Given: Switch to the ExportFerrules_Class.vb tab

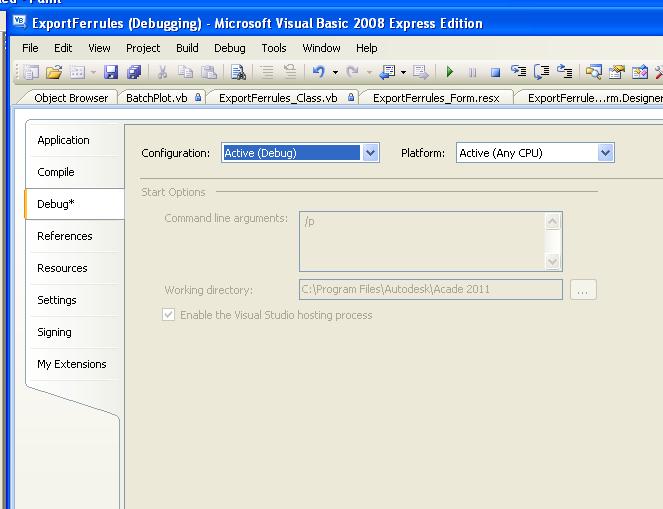Looking at the screenshot, I should [284, 98].
